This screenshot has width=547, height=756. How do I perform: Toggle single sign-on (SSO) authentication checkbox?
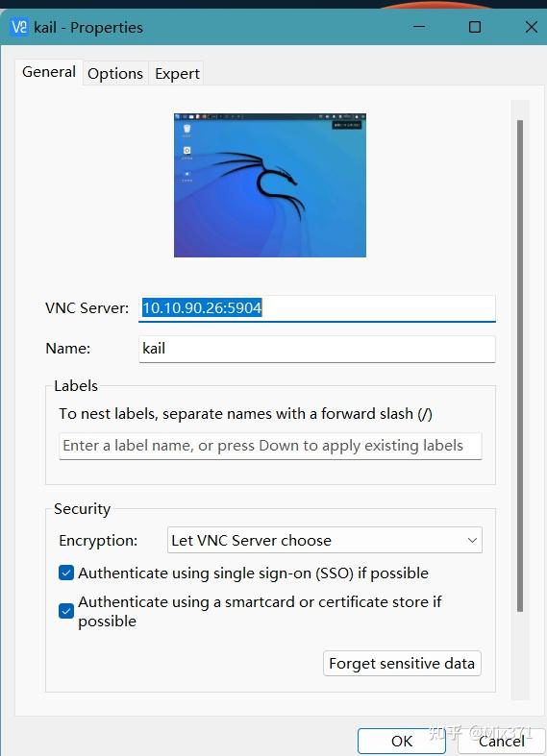66,573
